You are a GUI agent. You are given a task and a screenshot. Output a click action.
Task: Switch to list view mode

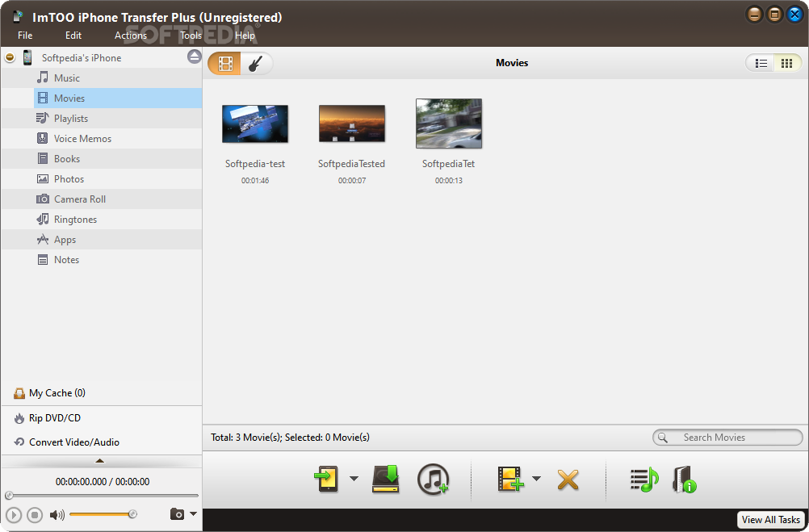coord(761,64)
